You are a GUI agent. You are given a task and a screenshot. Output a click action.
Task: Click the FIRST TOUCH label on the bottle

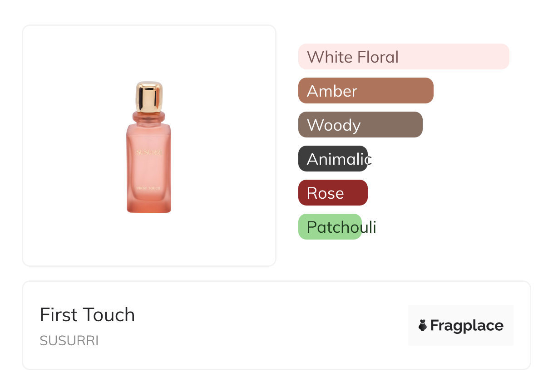[148, 188]
